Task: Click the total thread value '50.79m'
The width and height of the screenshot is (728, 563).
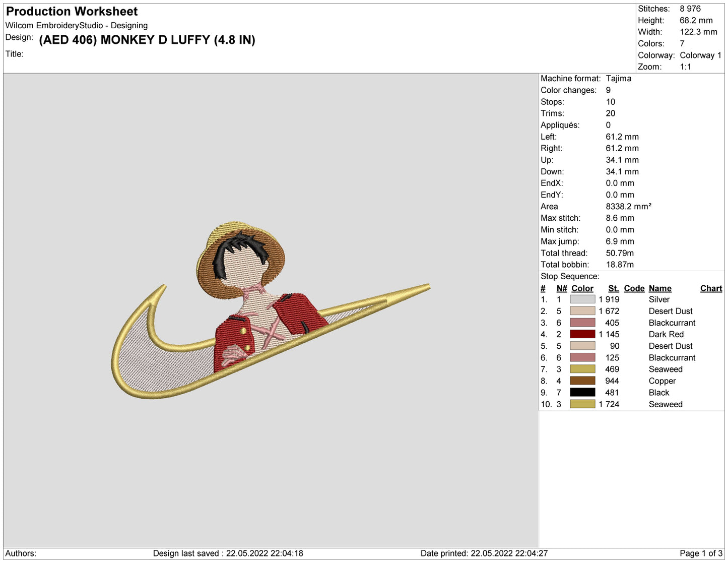Action: point(620,253)
